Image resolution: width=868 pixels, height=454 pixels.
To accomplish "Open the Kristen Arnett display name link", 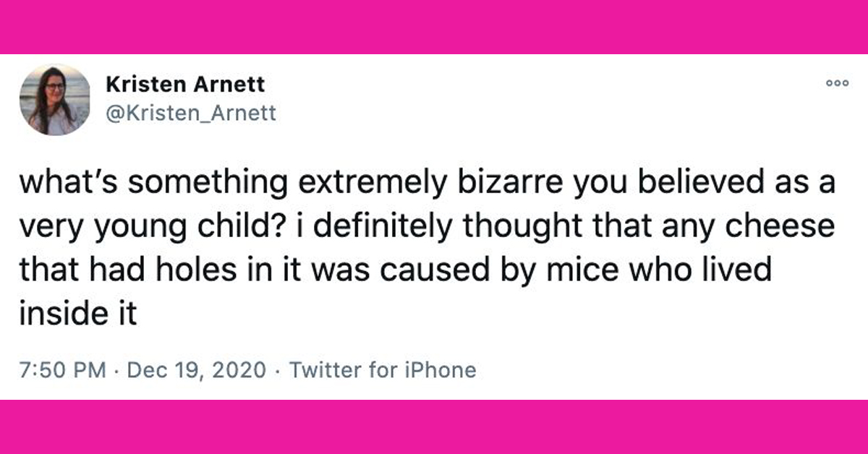I will click(x=185, y=85).
